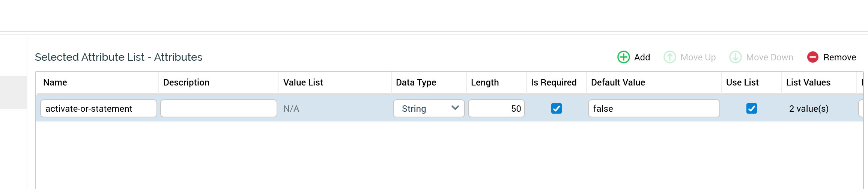Edit the Default Value field containing false
The width and height of the screenshot is (868, 189).
coord(653,108)
